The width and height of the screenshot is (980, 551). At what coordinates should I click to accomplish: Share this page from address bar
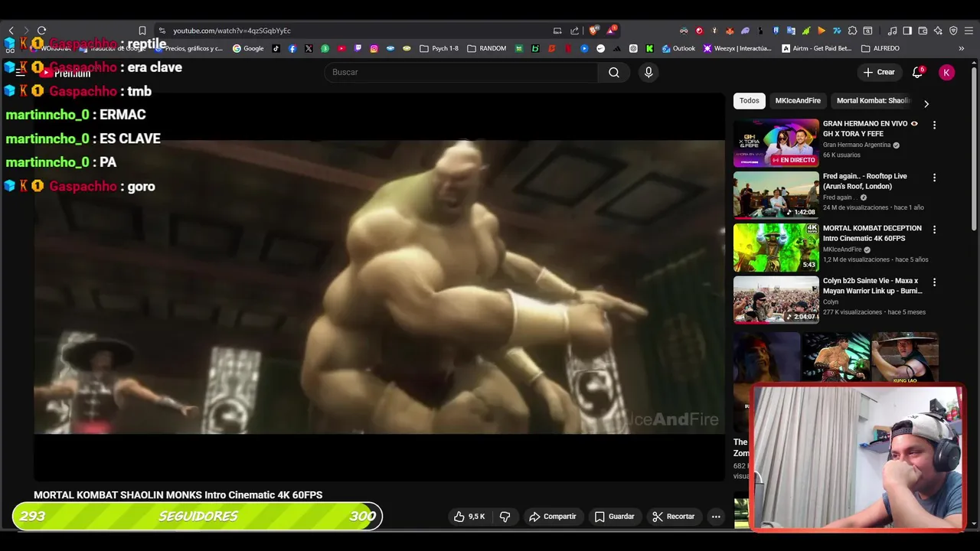coord(574,31)
